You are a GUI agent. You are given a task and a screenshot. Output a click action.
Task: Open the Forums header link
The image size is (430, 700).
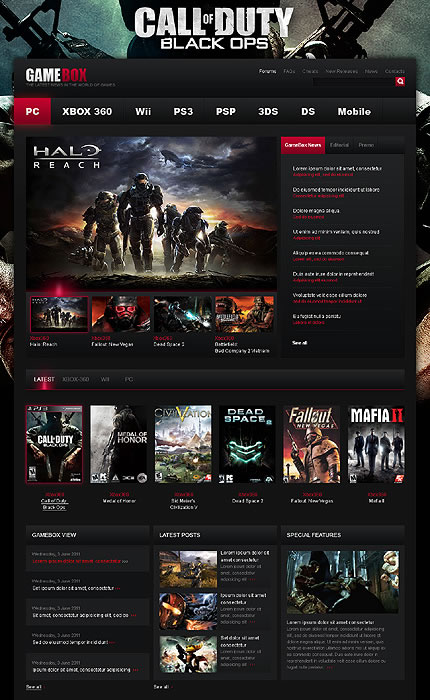267,71
